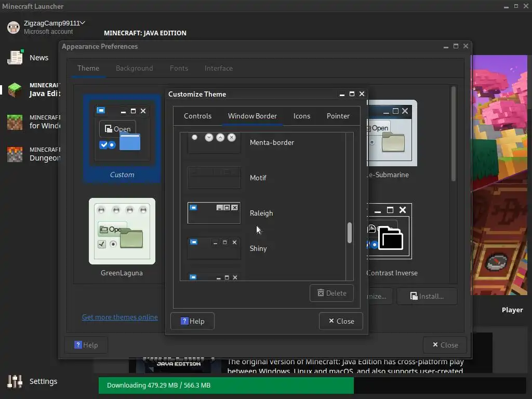Select the Contrast Inverse theme thumbnail
Viewport: 532px width, 399px height.
(x=390, y=231)
